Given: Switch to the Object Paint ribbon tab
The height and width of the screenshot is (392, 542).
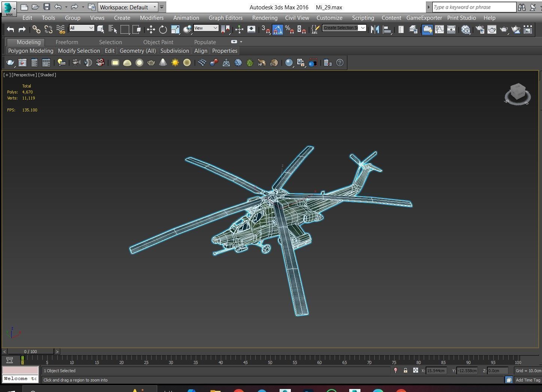Looking at the screenshot, I should tap(158, 42).
